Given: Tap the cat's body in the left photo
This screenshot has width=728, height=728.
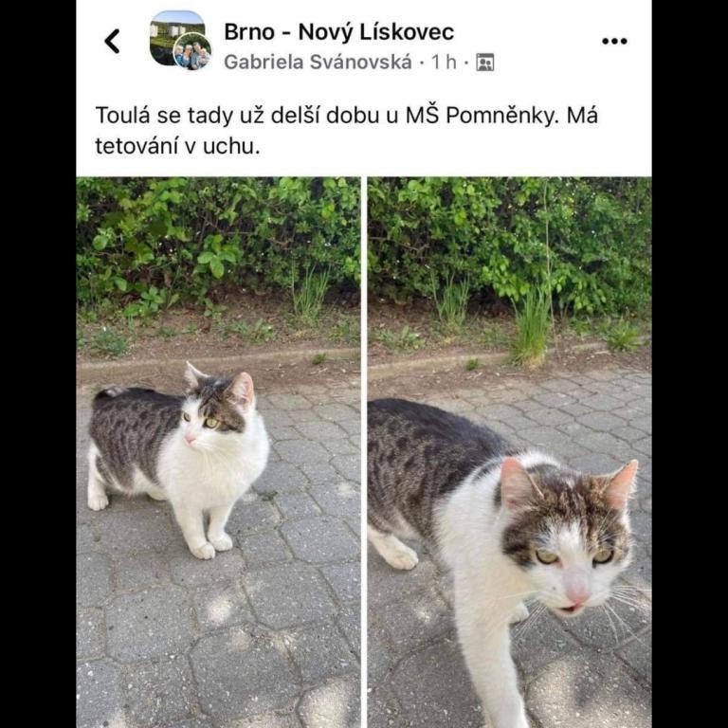Looking at the screenshot, I should click(139, 441).
